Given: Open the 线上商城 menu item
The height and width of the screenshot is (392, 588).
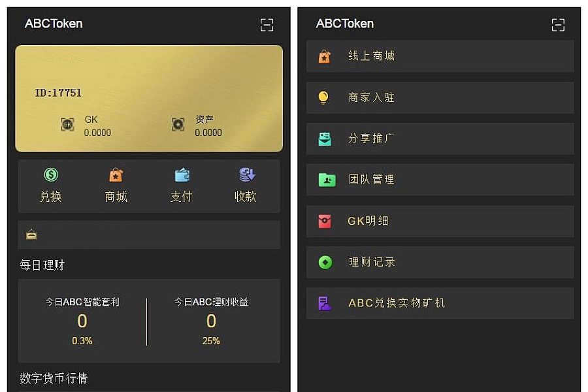Looking at the screenshot, I should click(440, 56).
